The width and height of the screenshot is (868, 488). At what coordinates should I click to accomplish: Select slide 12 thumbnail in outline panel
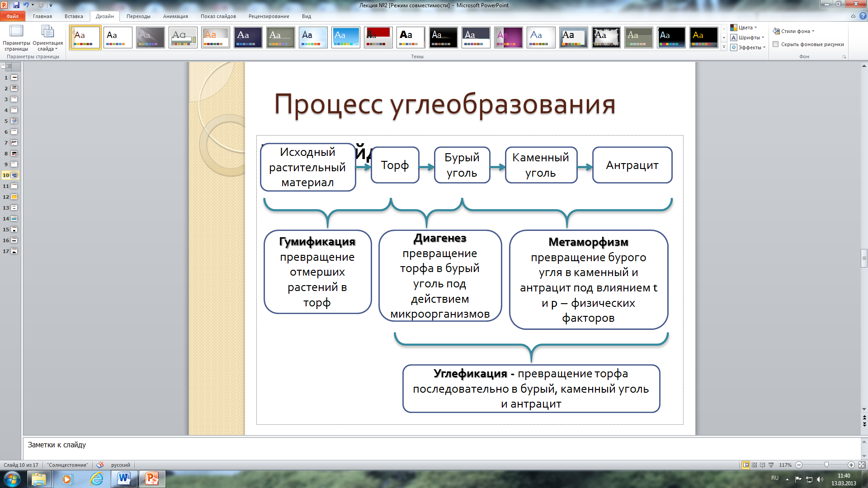(x=14, y=197)
